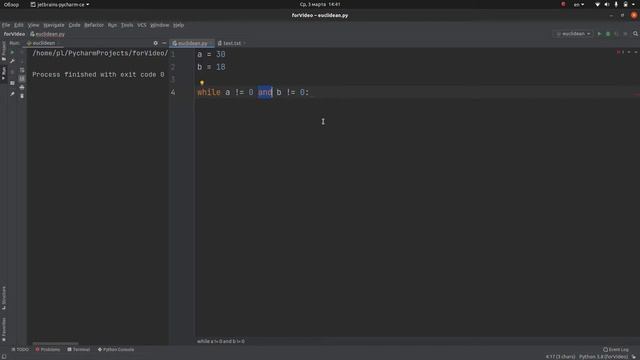Image resolution: width=640 pixels, height=360 pixels.
Task: Click the Debug bug icon in toolbar
Action: [x=608, y=34]
